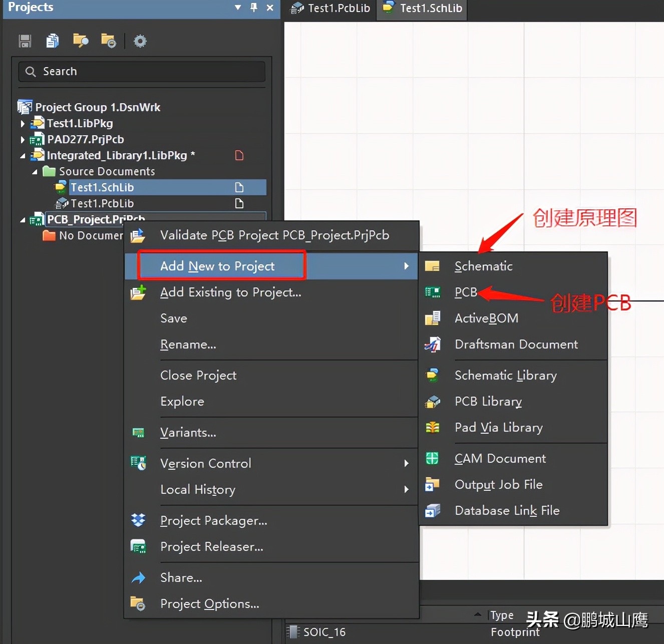664x644 pixels.
Task: Open the Add New to Project submenu arrow
Action: [x=406, y=266]
